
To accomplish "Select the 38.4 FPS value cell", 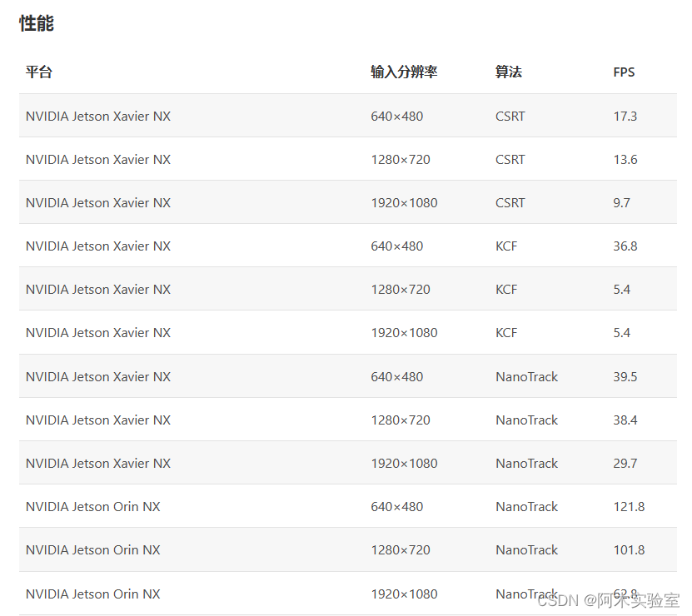I will (x=625, y=420).
